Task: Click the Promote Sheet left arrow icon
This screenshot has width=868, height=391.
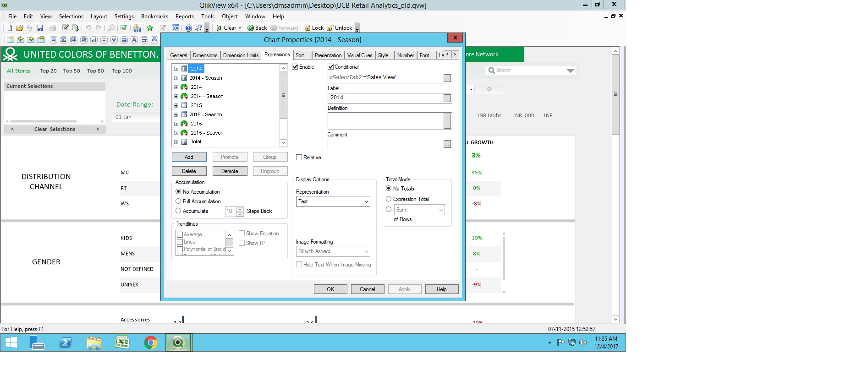Action: click(x=21, y=40)
